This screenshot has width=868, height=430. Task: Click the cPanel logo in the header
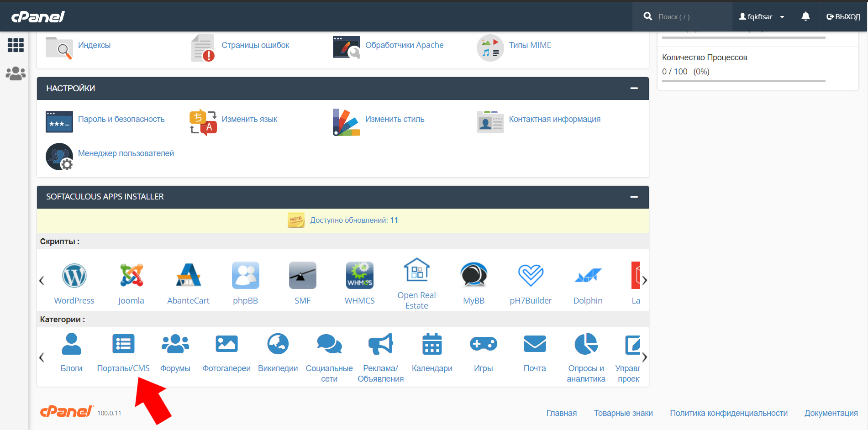tap(38, 17)
